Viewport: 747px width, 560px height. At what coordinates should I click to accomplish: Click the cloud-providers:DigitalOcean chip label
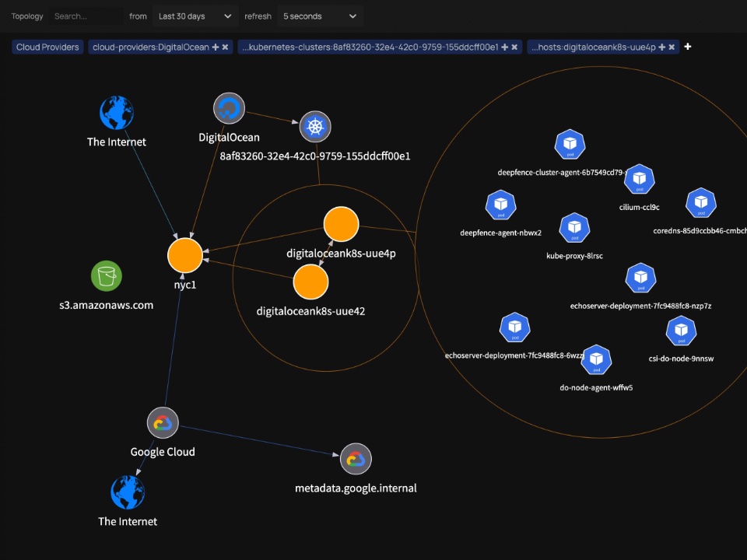pyautogui.click(x=151, y=47)
